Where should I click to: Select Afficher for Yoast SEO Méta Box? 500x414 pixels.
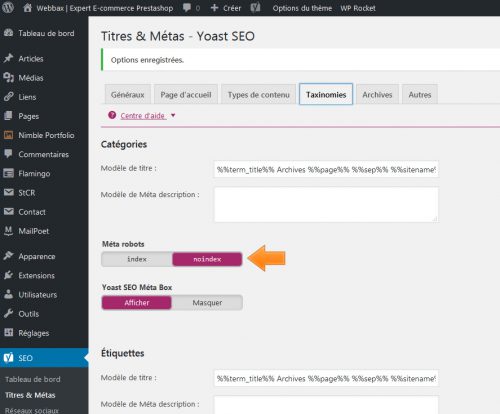[x=137, y=303]
